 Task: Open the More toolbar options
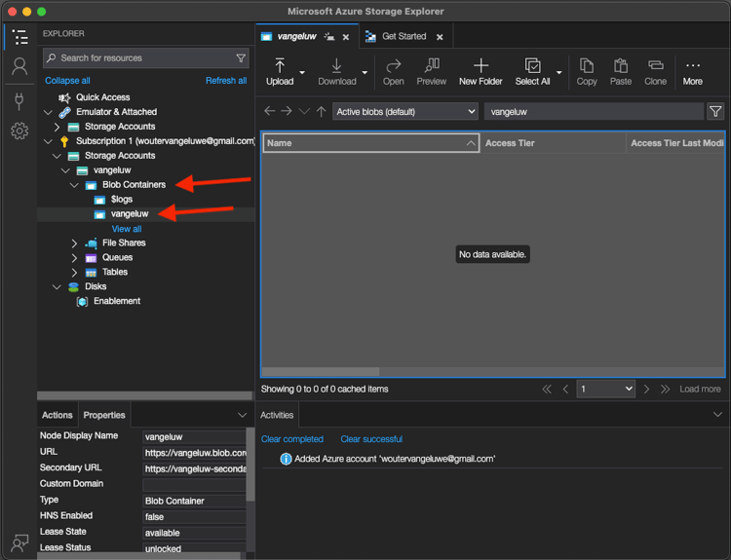[693, 71]
